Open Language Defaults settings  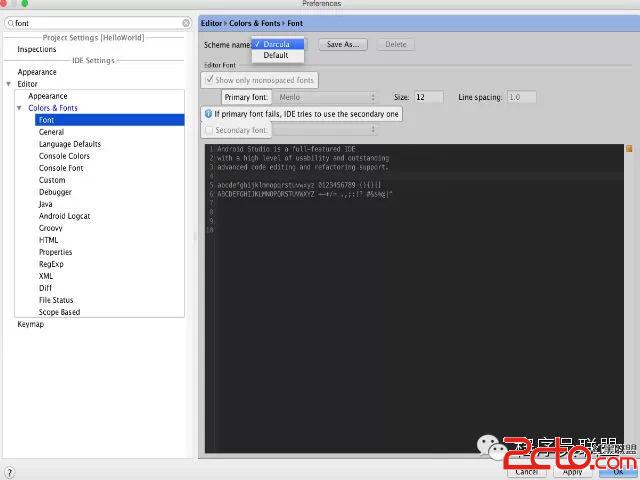coord(70,144)
